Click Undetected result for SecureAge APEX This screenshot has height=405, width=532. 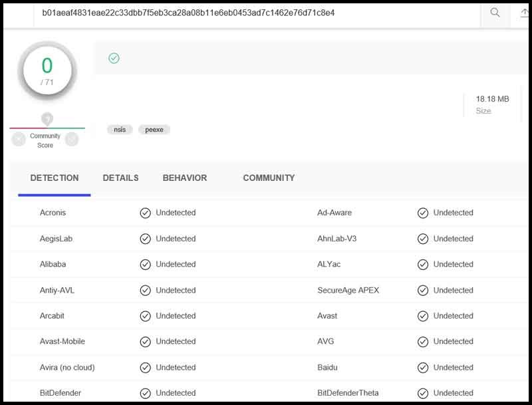454,291
